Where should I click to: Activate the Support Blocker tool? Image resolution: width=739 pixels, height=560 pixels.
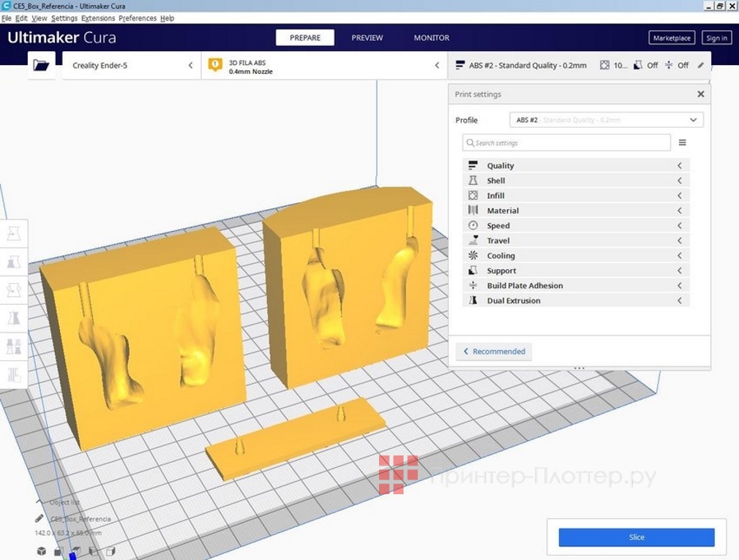(13, 374)
